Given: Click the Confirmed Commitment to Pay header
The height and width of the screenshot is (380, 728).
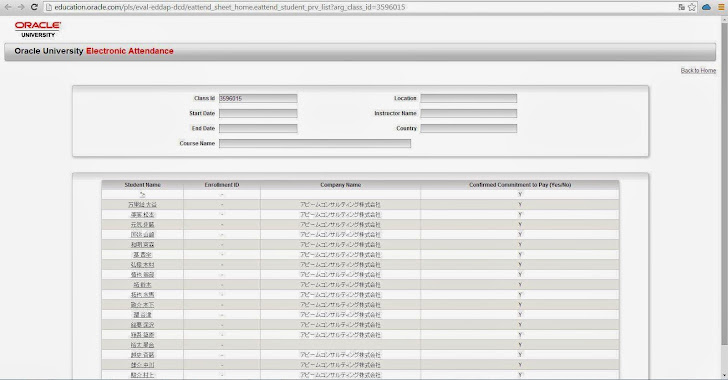Looking at the screenshot, I should (x=520, y=185).
